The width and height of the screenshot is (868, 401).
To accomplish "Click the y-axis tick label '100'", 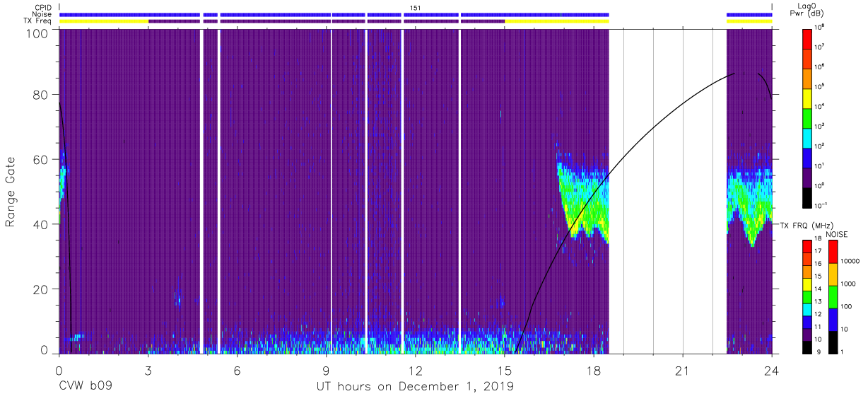I will [x=38, y=33].
